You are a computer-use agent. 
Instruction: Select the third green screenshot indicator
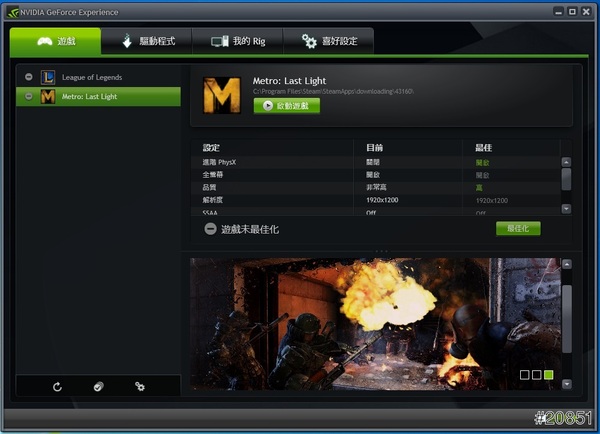point(548,375)
